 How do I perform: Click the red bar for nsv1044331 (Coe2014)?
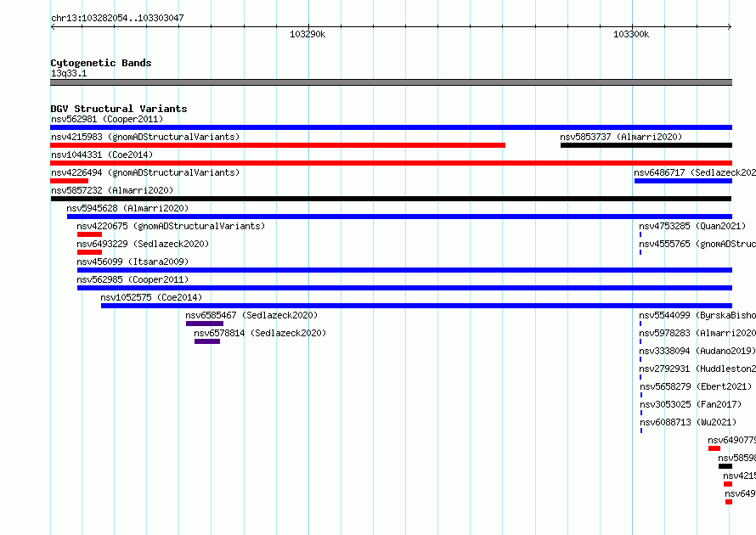click(x=391, y=163)
